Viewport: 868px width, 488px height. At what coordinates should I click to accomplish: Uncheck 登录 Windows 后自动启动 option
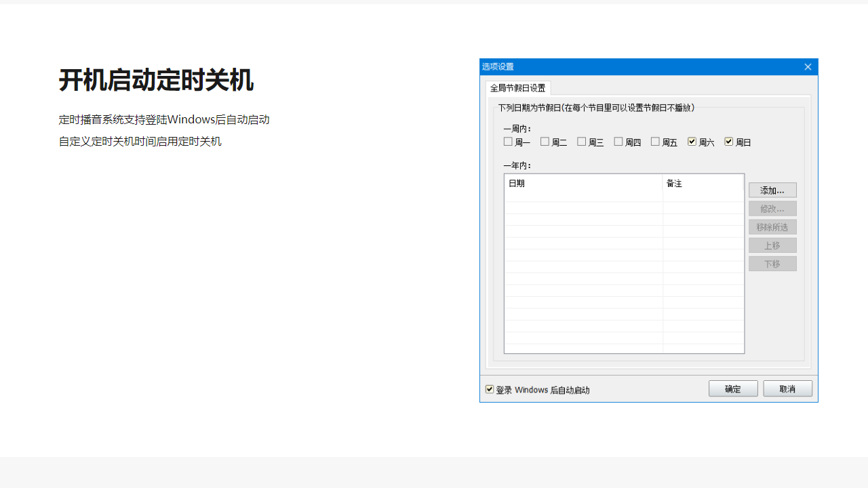pos(490,389)
